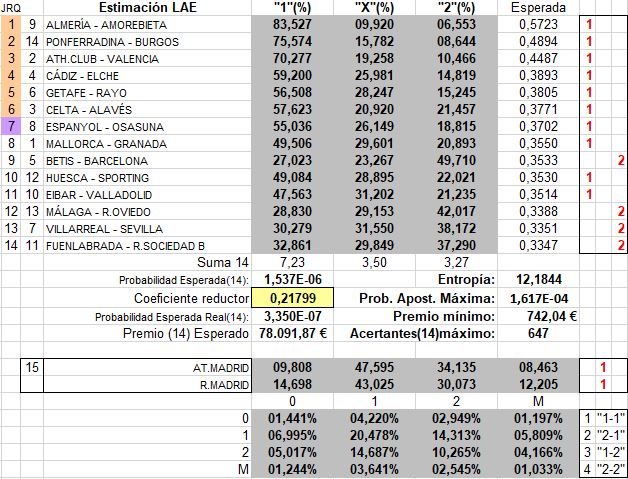Click the Suma 14 label

point(223,262)
